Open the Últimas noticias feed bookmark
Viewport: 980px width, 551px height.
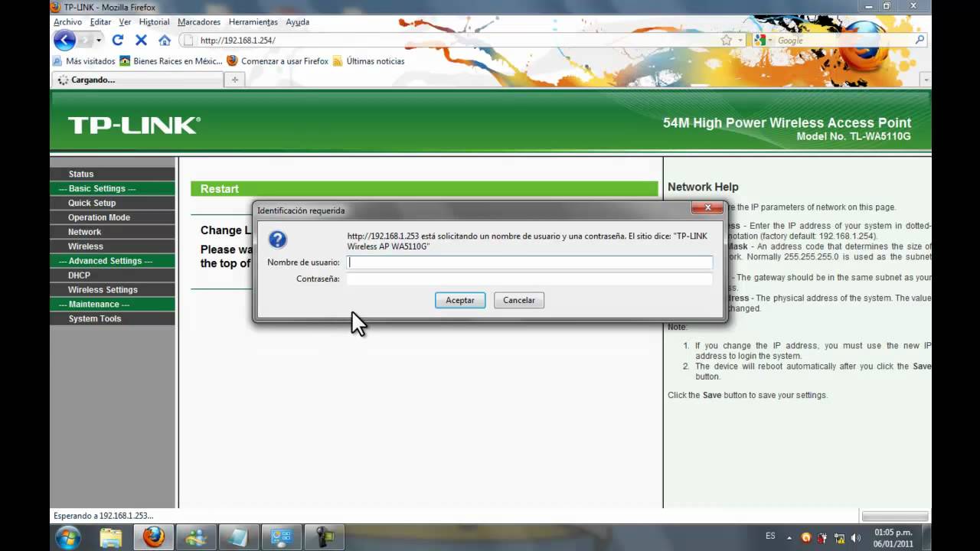(368, 61)
